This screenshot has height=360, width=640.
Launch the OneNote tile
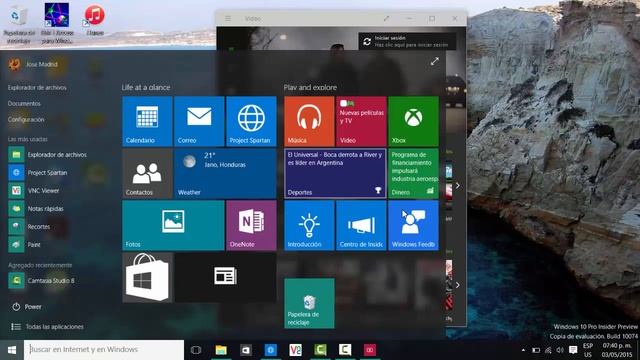251,225
